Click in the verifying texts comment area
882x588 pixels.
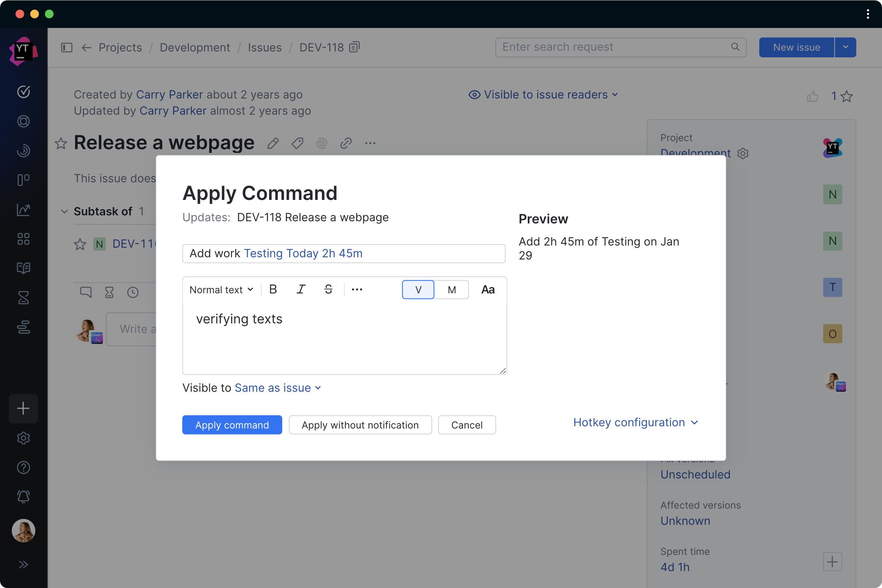[x=344, y=337]
